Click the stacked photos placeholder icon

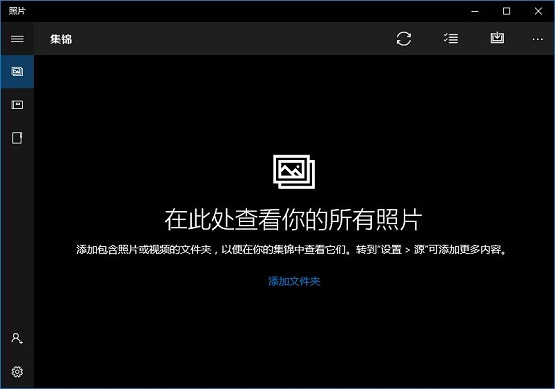tap(294, 172)
